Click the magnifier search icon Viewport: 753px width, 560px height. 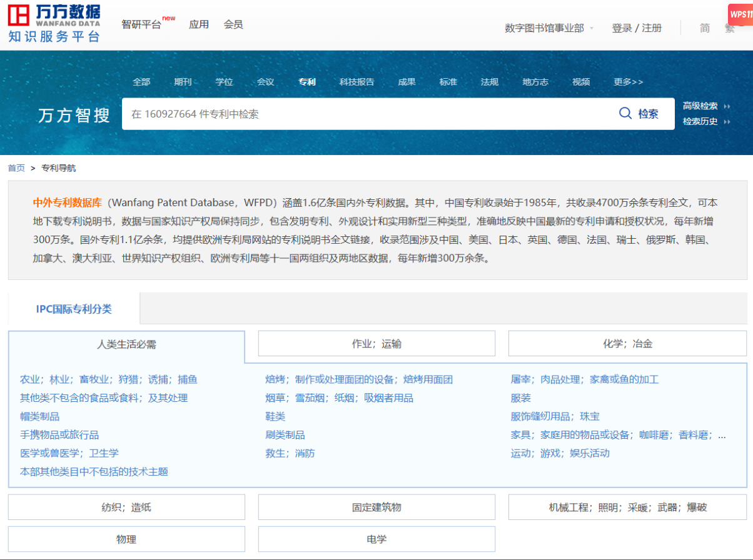(625, 113)
